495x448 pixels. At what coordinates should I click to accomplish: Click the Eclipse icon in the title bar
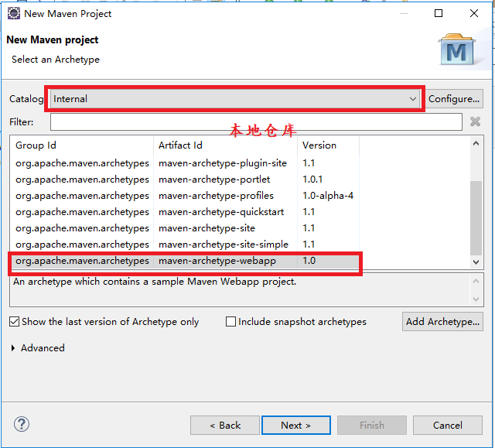click(14, 14)
